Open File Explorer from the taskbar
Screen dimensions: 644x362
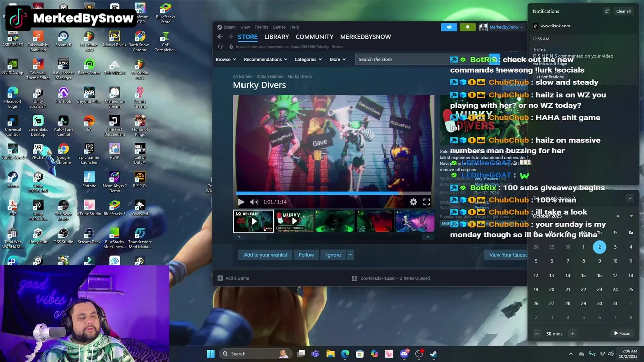pos(330,354)
